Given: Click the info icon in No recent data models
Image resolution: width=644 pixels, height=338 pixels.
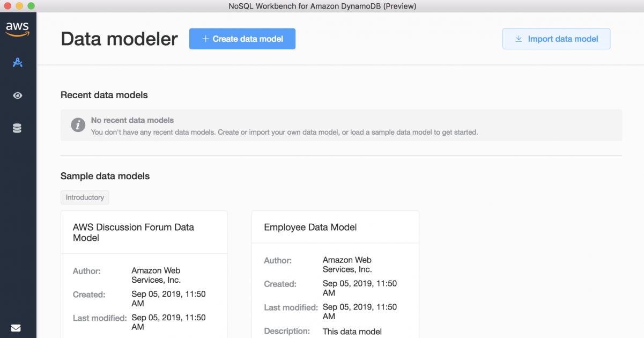Looking at the screenshot, I should point(78,125).
